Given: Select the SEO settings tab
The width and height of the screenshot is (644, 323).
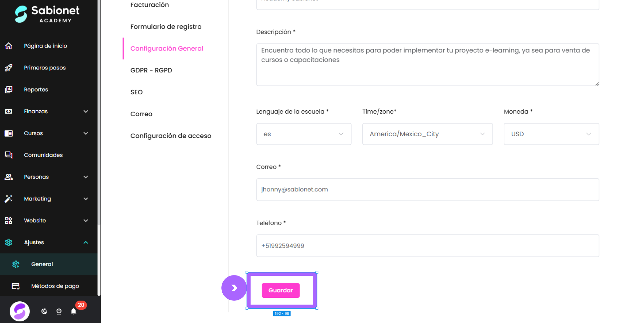Looking at the screenshot, I should [x=136, y=92].
